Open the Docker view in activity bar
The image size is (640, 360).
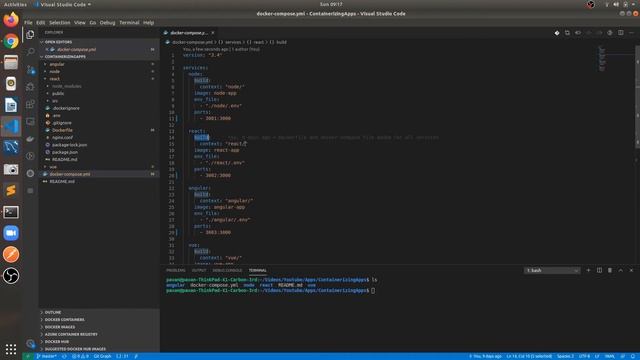[30, 139]
